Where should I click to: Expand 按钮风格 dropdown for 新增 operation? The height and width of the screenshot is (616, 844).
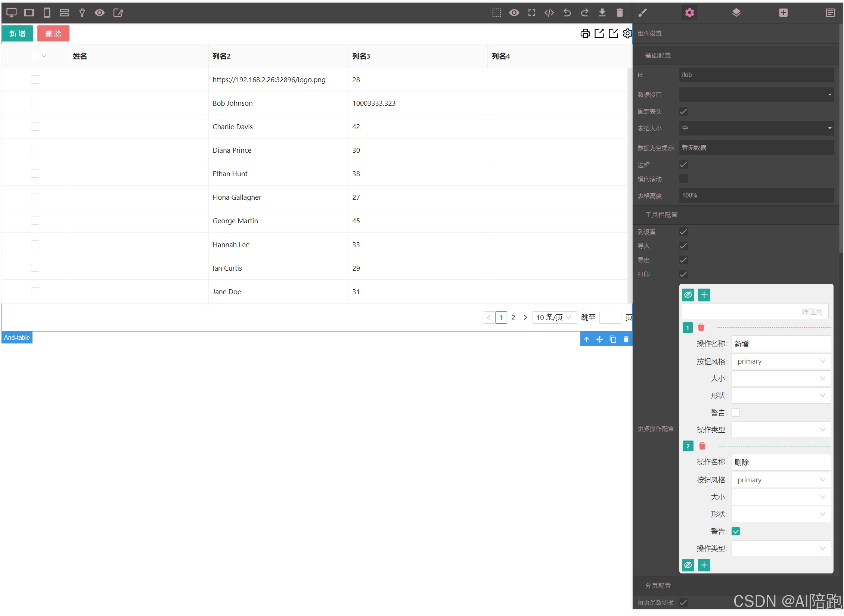(x=781, y=361)
